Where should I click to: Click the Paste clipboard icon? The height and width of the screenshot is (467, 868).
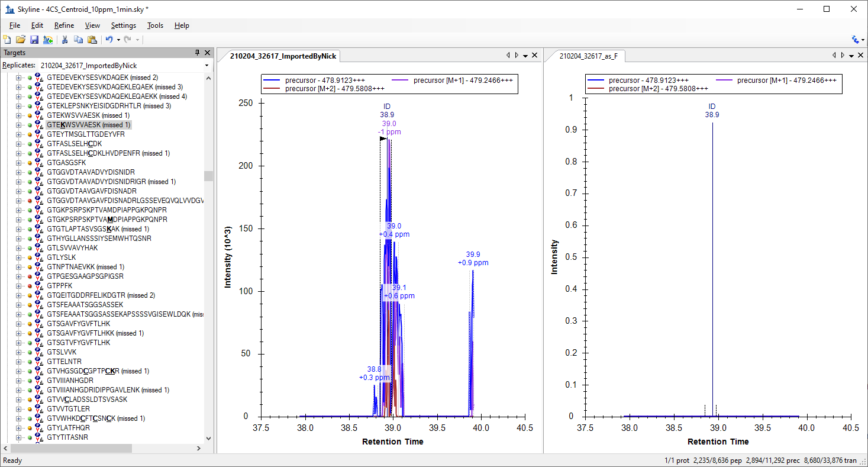click(x=92, y=40)
